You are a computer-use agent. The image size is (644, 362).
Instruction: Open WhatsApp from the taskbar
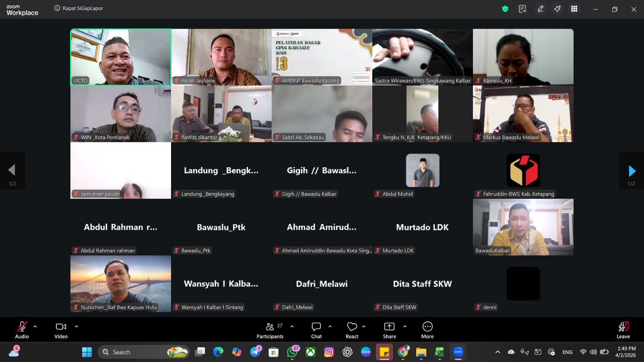coord(293,352)
